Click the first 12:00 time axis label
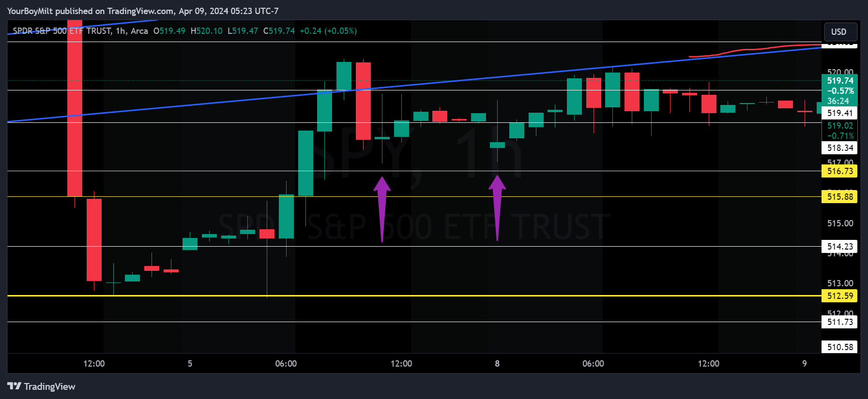The width and height of the screenshot is (868, 399). click(94, 364)
